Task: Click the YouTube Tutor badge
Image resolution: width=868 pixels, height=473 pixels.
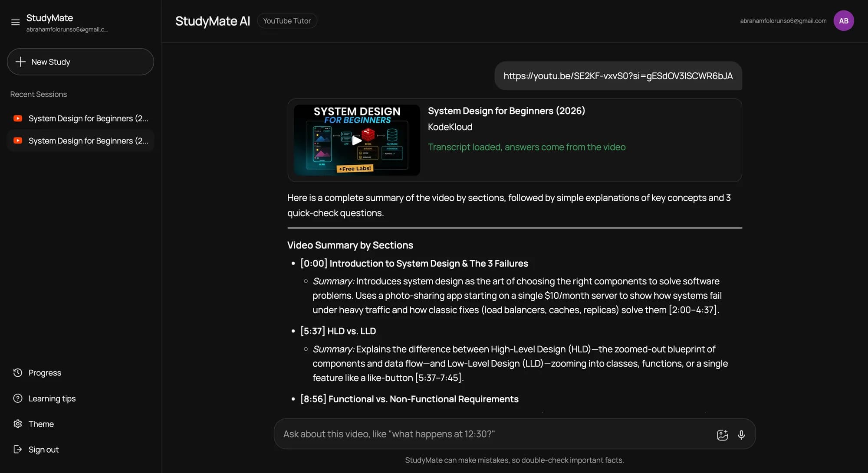Action: (x=287, y=21)
